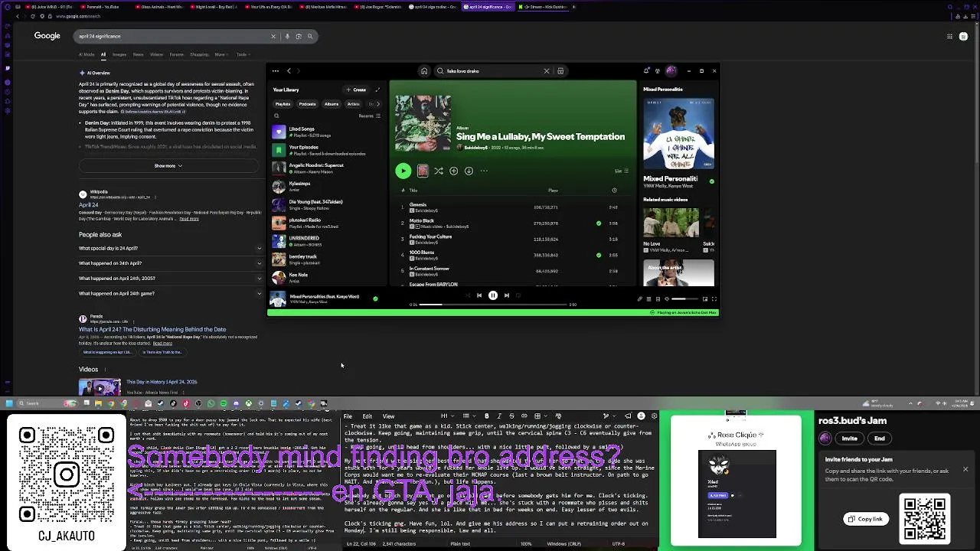Mute Spotify using the volume speaker icon
Image resolution: width=980 pixels, height=551 pixels.
[666, 299]
